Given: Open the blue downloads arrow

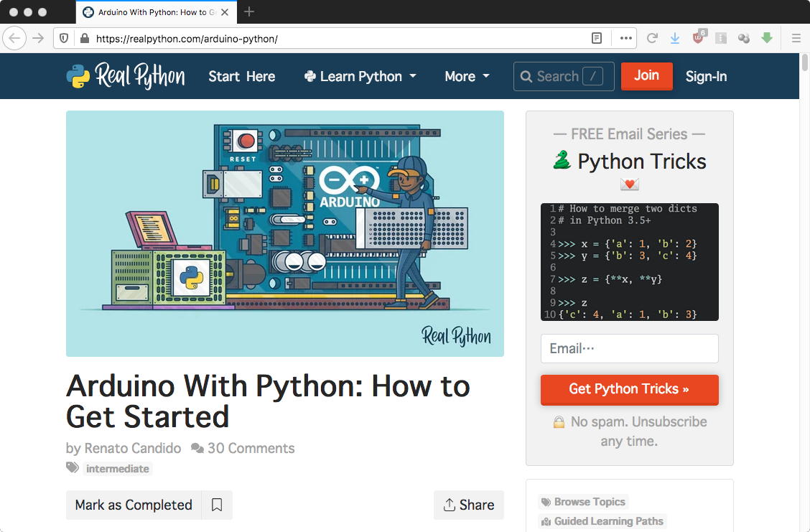Looking at the screenshot, I should coord(675,38).
